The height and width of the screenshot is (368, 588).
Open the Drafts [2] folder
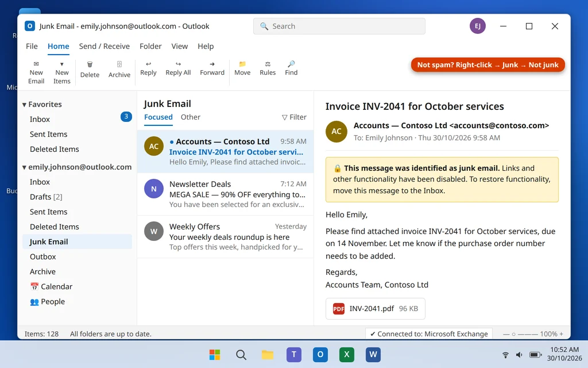(77, 197)
